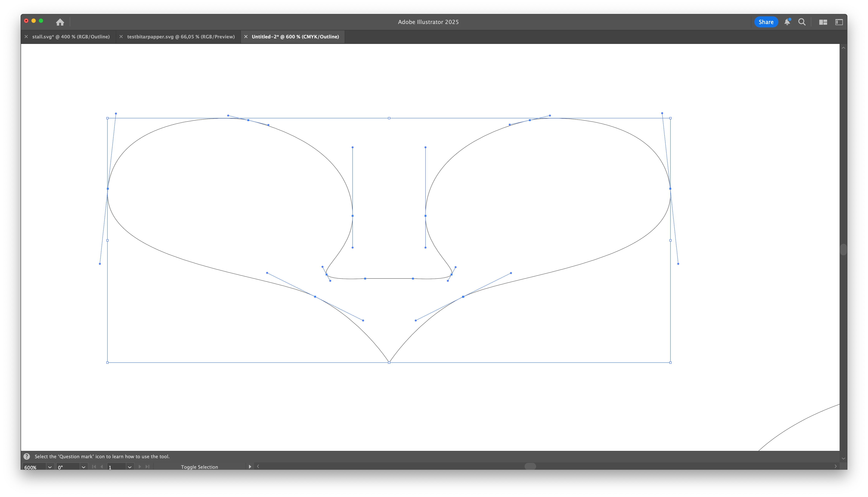Close the testbitarpapper.svg tab
Screen dimensions: 868x497
tap(121, 37)
